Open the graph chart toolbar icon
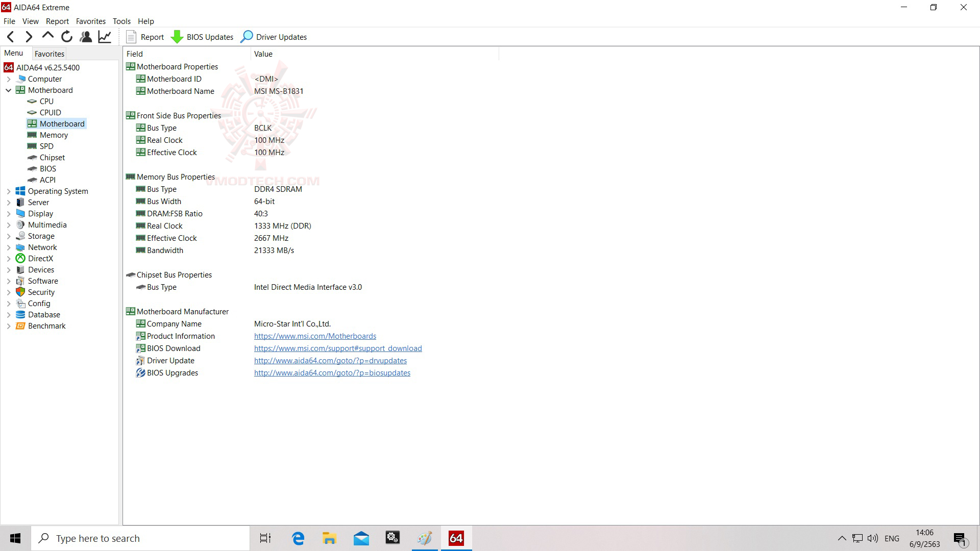Image resolution: width=980 pixels, height=551 pixels. 105,37
